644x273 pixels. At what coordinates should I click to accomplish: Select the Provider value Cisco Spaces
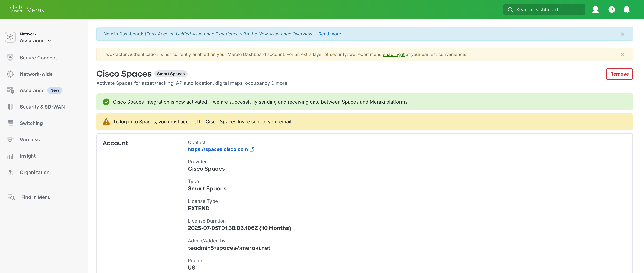[x=206, y=169]
